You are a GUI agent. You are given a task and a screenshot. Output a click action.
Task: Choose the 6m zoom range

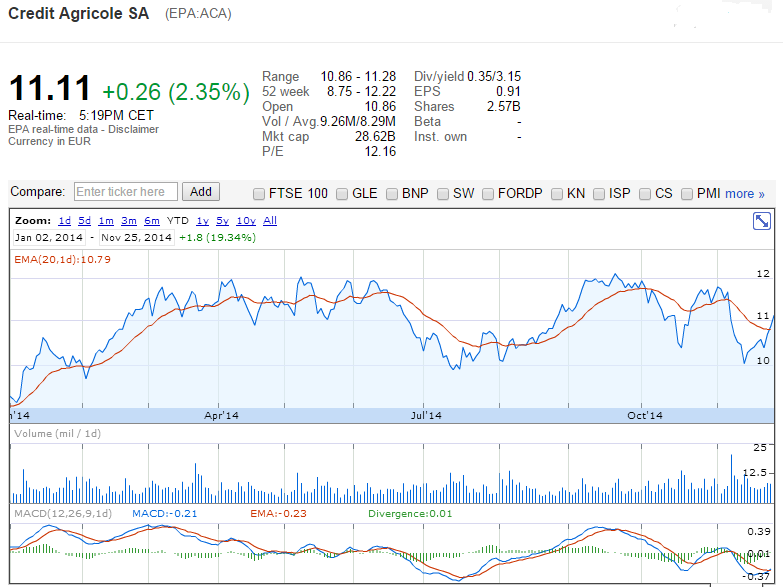point(152,221)
